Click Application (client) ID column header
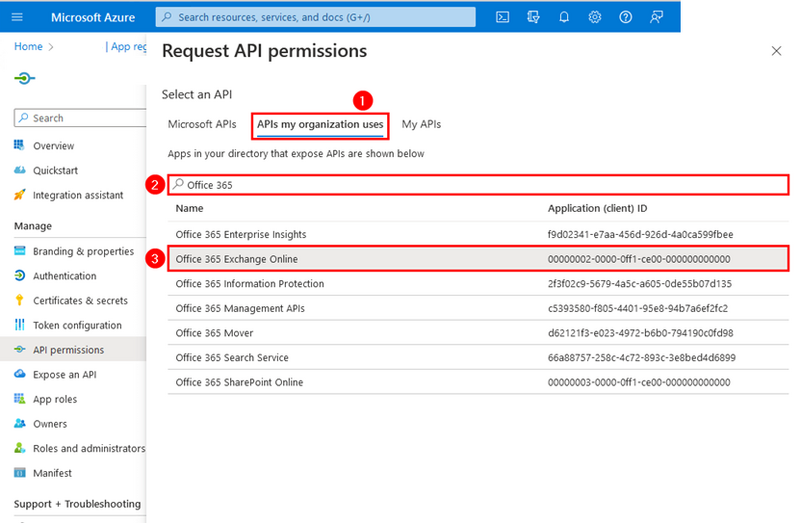Viewport: 800px width, 523px height. [597, 208]
